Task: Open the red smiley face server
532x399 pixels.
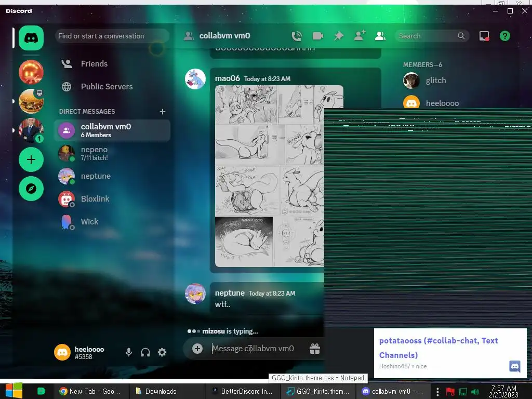Action: (31, 72)
